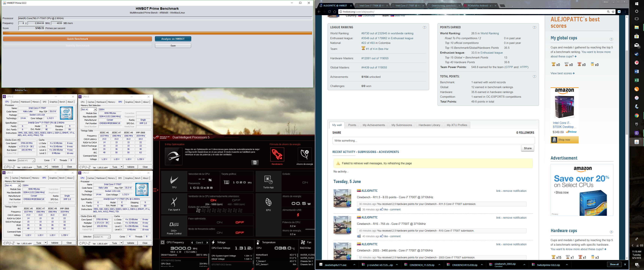Step to next core with Core 0 right arrow
Viewport: 644px width, 270px height.
tap(207, 242)
